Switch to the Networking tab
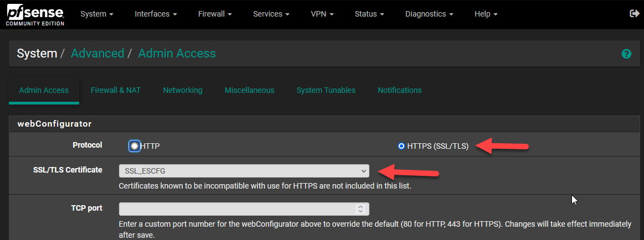The height and width of the screenshot is (240, 644). [183, 90]
